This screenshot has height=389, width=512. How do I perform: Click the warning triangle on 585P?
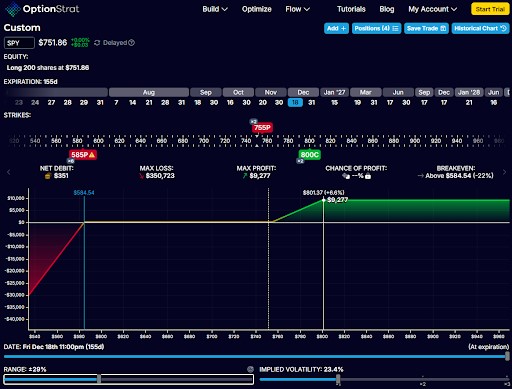(x=92, y=155)
